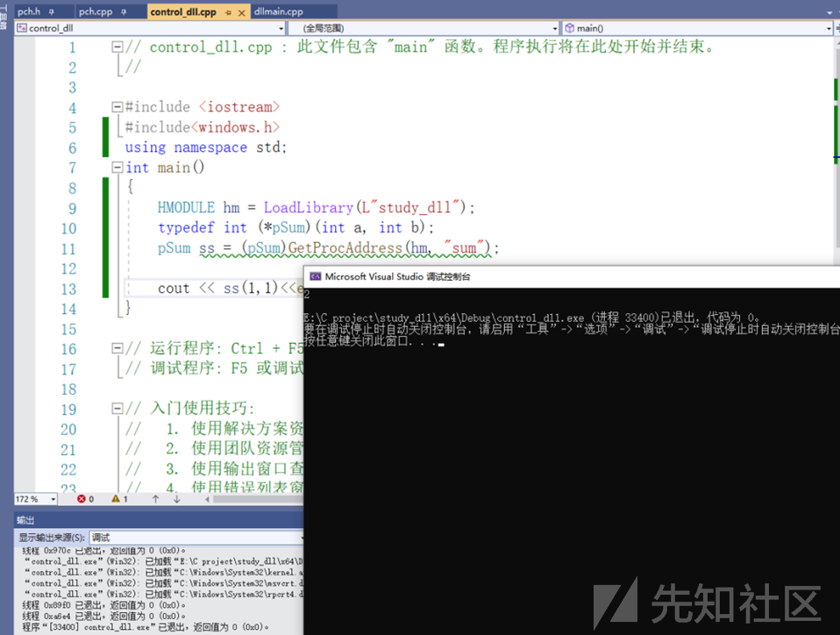Click the 'int main()' declaration
Viewport: 840px width, 635px height.
pos(165,168)
